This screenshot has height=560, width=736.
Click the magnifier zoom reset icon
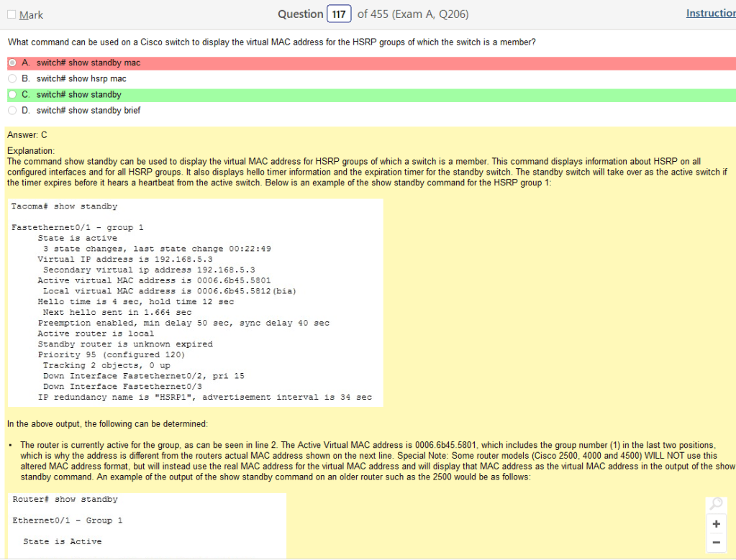pos(715,504)
